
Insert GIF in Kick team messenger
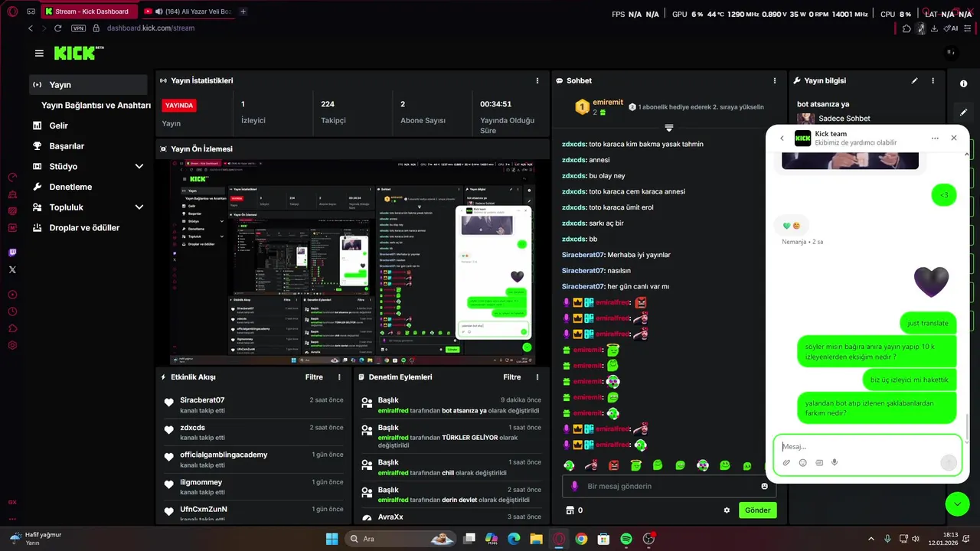coord(818,462)
